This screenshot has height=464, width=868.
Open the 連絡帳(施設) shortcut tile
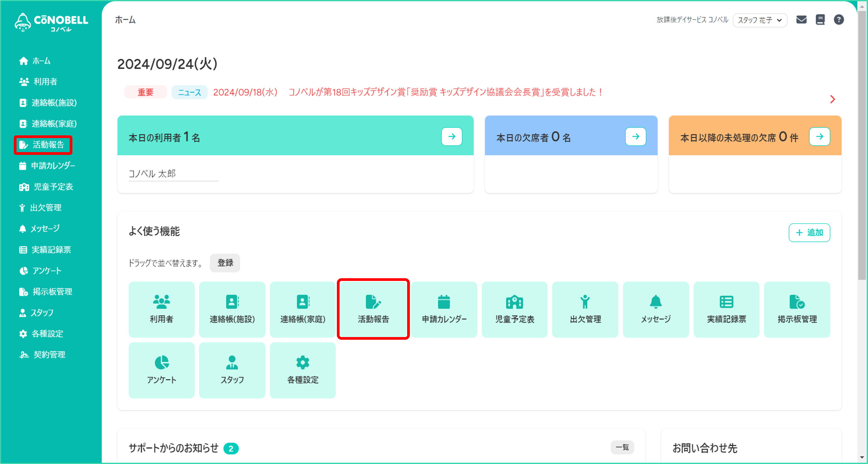coord(232,309)
